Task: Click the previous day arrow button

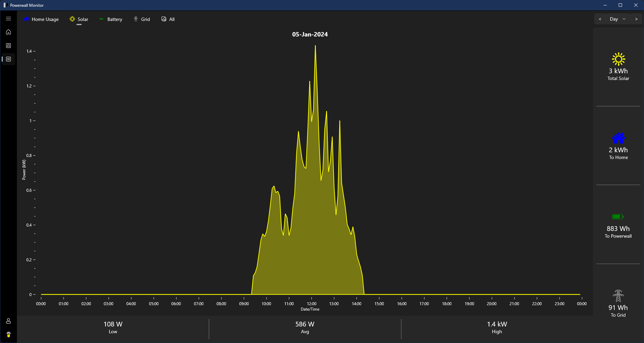Action: [600, 19]
